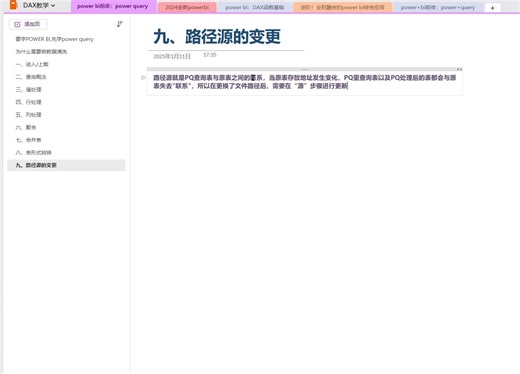Click the paragraph handle beside the note text
This screenshot has width=520, height=374.
click(143, 78)
